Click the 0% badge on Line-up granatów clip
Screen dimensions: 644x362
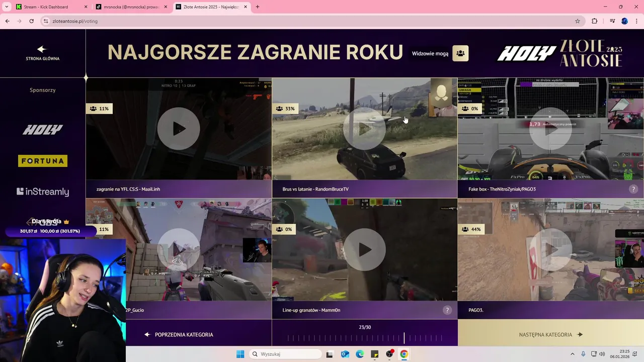pyautogui.click(x=283, y=229)
